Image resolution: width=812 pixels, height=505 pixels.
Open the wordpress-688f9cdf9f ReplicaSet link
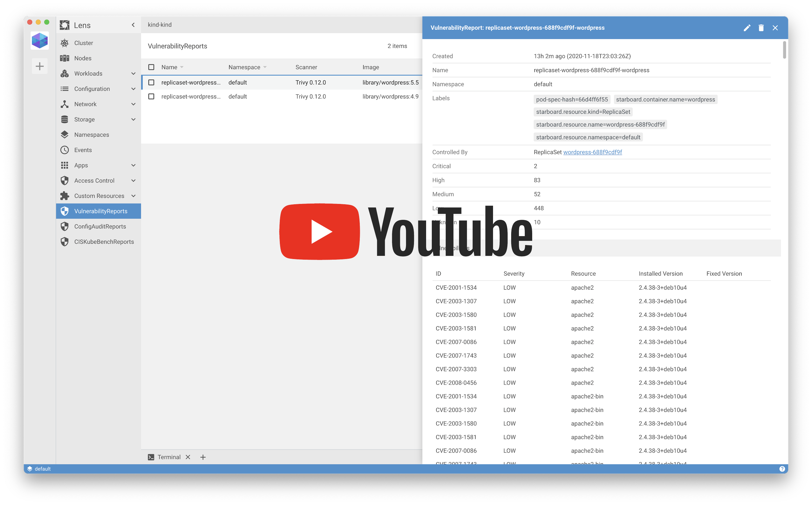click(592, 152)
